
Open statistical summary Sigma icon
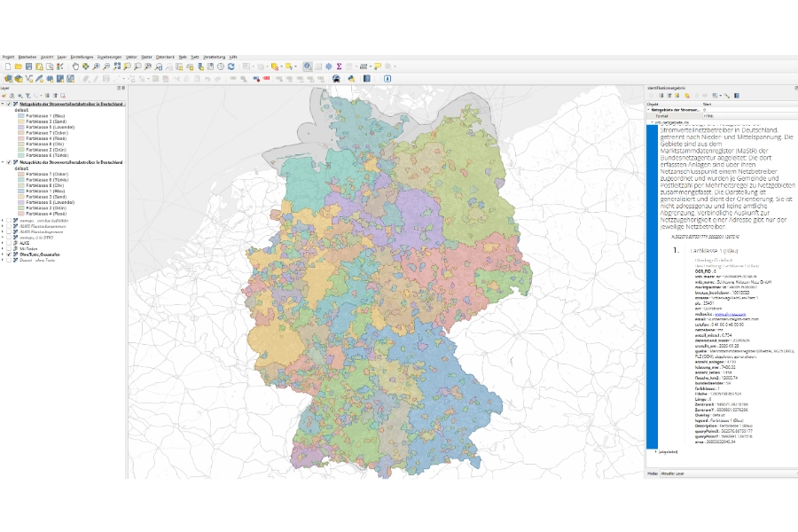click(339, 66)
